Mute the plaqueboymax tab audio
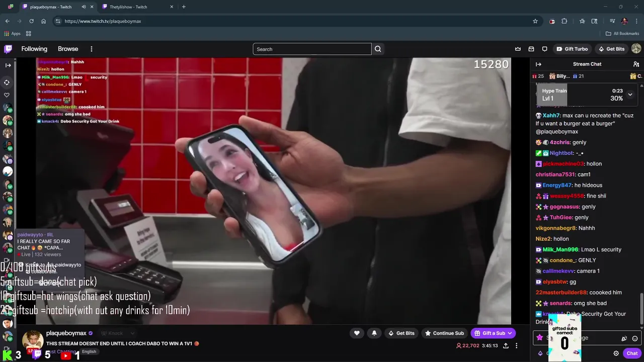Screen dimensions: 644x362 tap(84, 7)
